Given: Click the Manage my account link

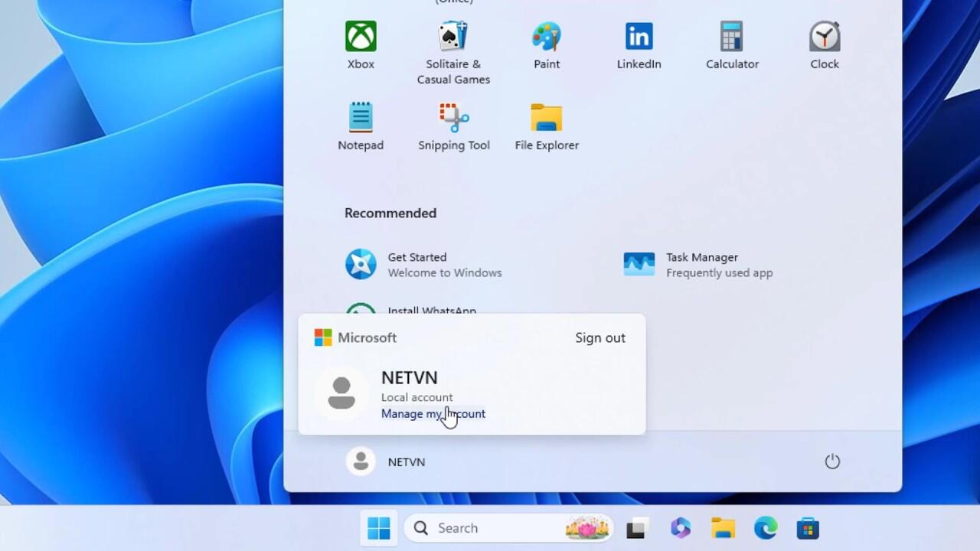Looking at the screenshot, I should click(433, 414).
